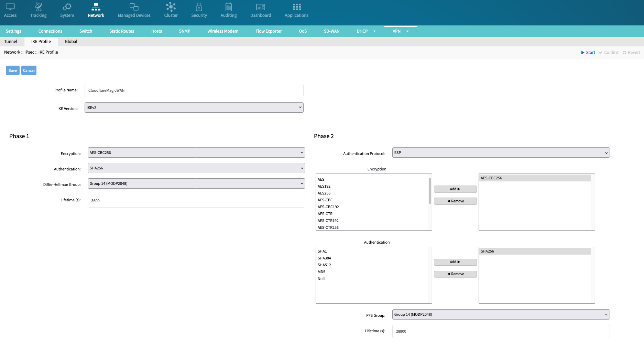The image size is (644, 346).
Task: Open the Authentication Protocol dropdown
Action: (x=501, y=153)
